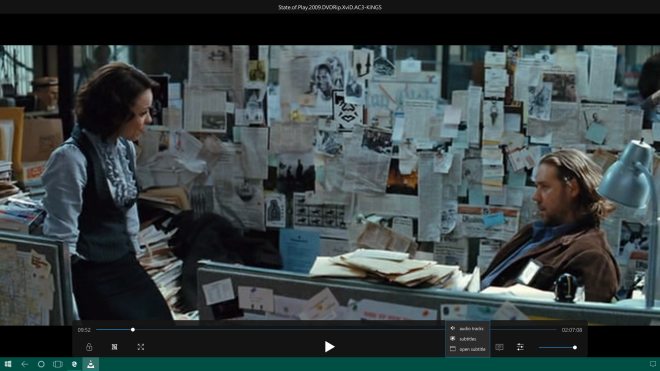Click the open subtitle folder icon
The image size is (660, 371).
tap(453, 349)
